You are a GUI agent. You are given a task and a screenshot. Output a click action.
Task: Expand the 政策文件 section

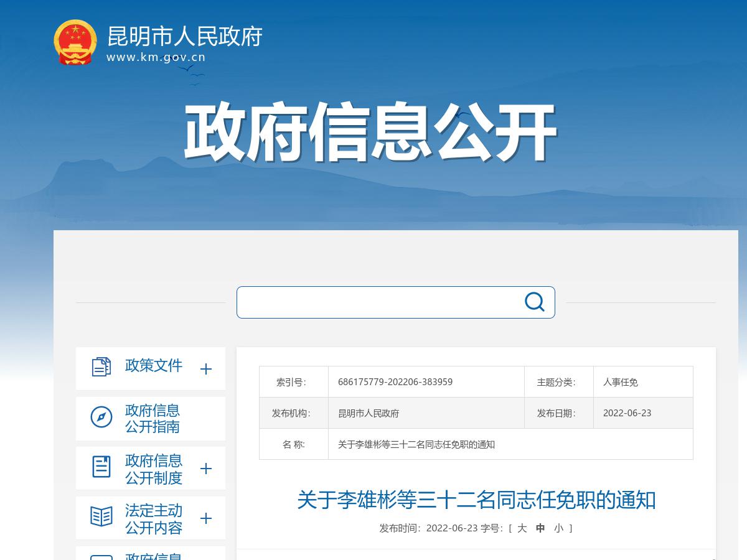pos(205,369)
